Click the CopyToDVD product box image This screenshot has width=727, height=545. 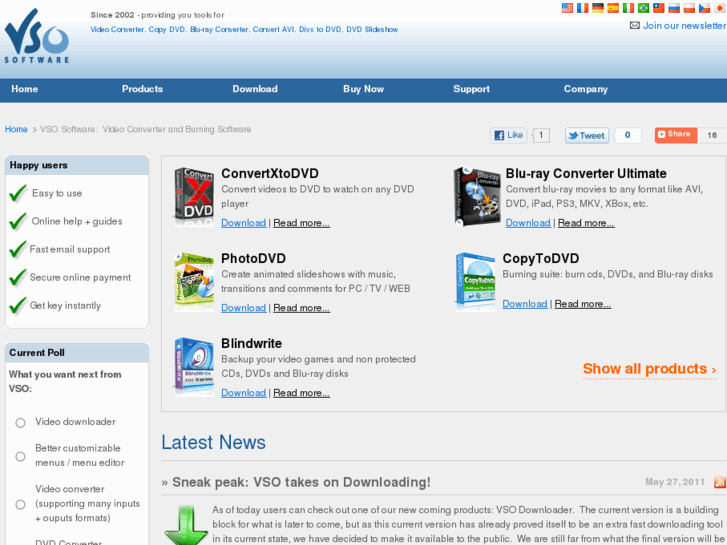(475, 282)
